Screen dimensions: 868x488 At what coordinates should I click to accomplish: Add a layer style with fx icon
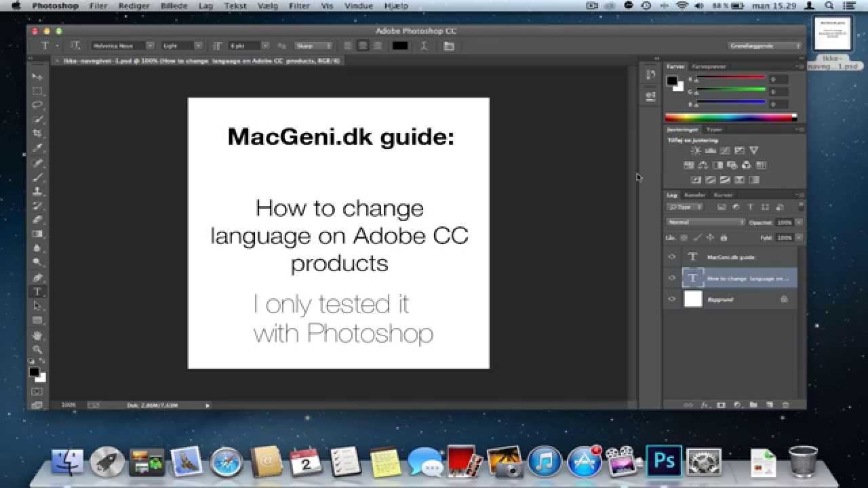tap(704, 405)
